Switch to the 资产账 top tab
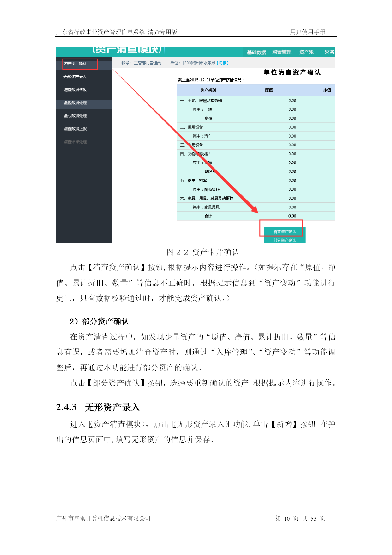The image size is (392, 555). point(306,52)
